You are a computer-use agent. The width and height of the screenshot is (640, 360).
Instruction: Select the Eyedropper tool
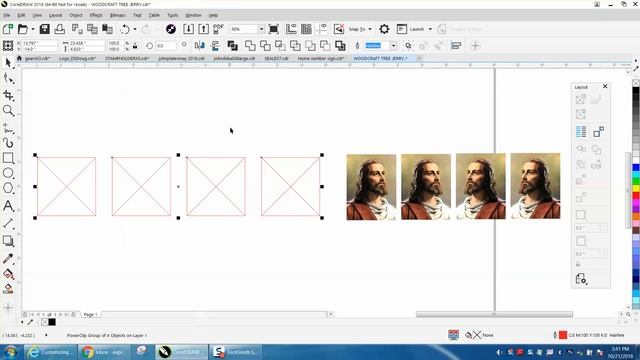[x=8, y=258]
